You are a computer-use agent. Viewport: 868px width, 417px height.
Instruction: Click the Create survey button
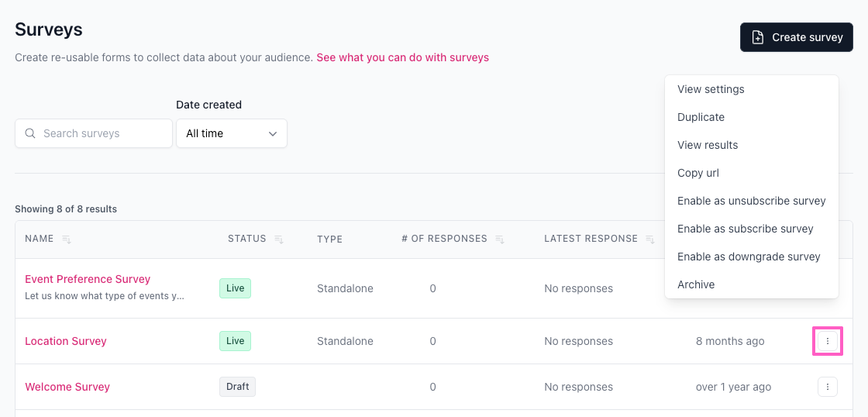[x=797, y=37]
